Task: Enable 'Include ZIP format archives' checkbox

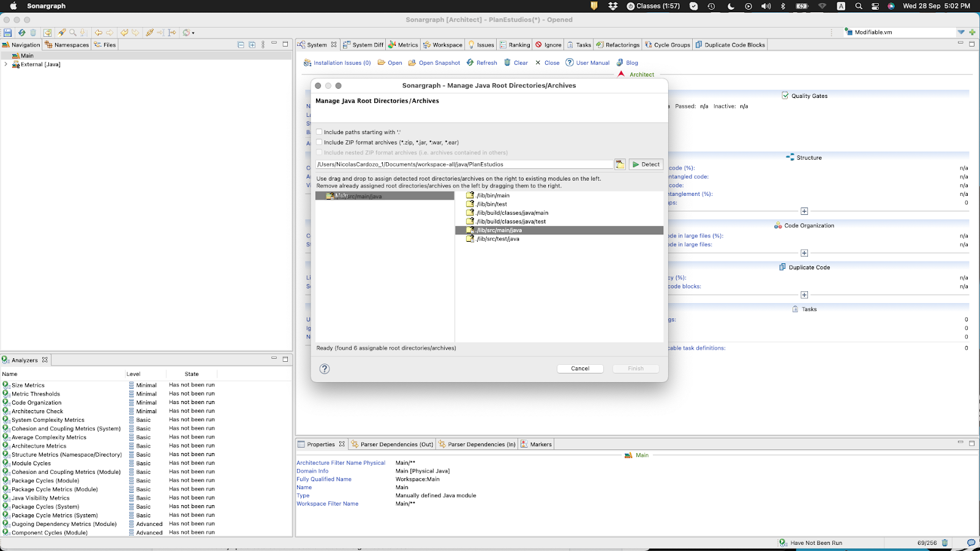Action: pyautogui.click(x=319, y=142)
